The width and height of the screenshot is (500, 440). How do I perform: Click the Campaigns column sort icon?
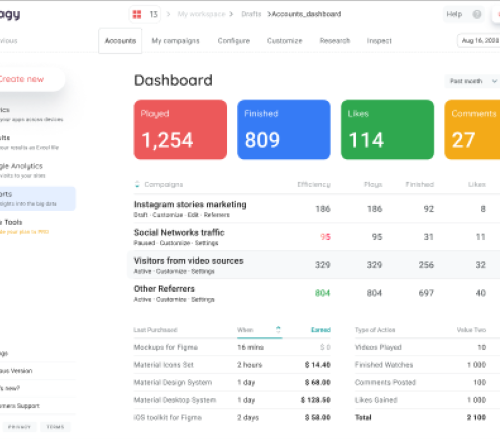click(137, 184)
